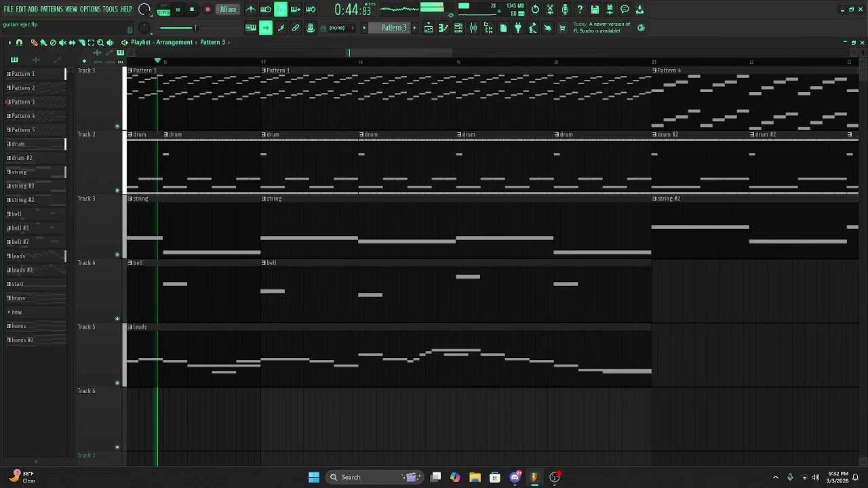The width and height of the screenshot is (868, 488).
Task: Open the PATTERNS menu
Action: tap(52, 9)
